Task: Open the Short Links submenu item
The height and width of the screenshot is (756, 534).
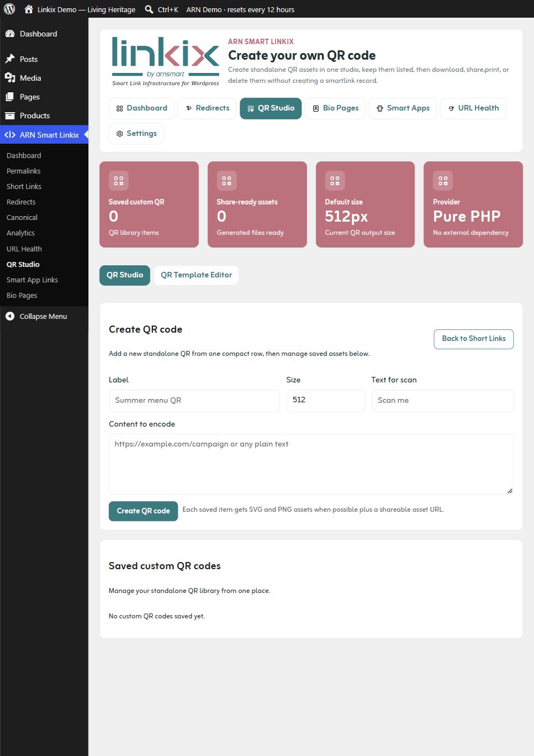Action: (24, 187)
